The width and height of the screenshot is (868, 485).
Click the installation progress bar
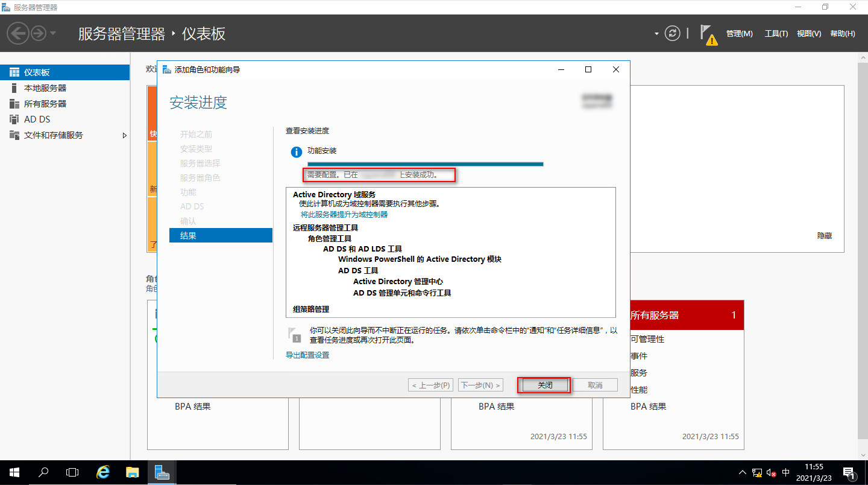click(x=426, y=163)
